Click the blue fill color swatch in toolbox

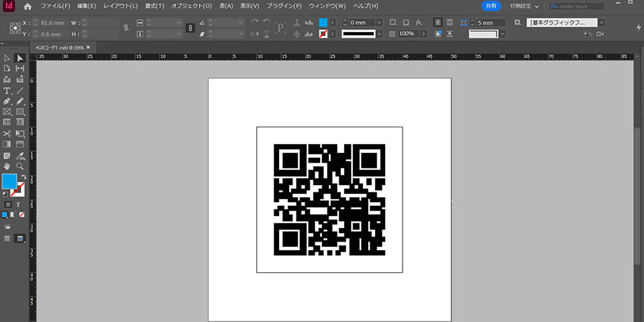(9, 181)
